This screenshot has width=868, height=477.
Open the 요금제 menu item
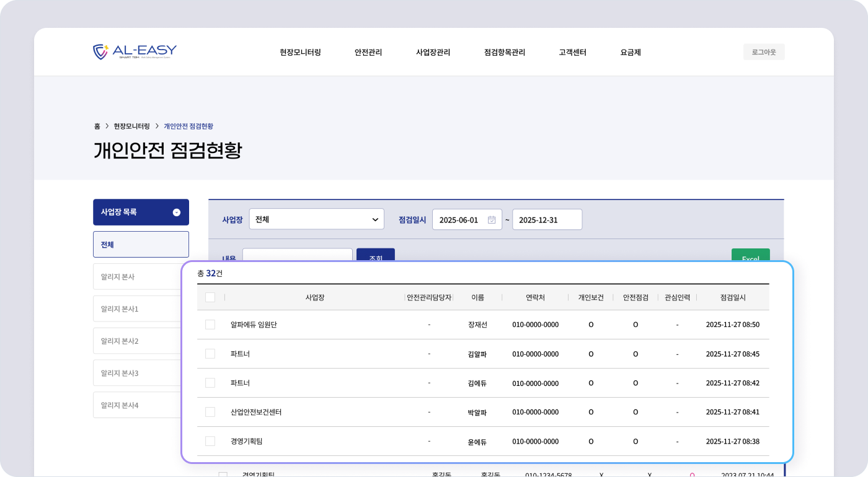tap(630, 53)
